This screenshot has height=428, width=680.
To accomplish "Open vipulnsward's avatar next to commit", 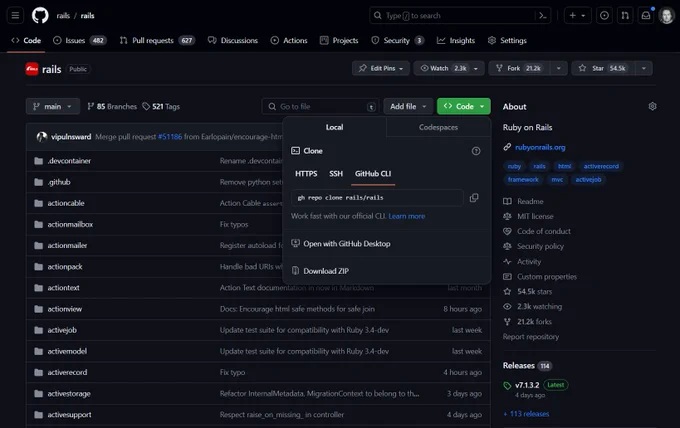I will tap(42, 137).
